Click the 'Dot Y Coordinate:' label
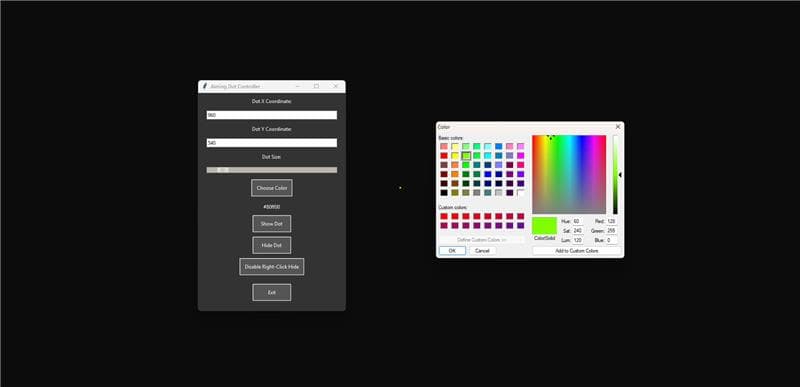800x387 pixels. click(271, 129)
